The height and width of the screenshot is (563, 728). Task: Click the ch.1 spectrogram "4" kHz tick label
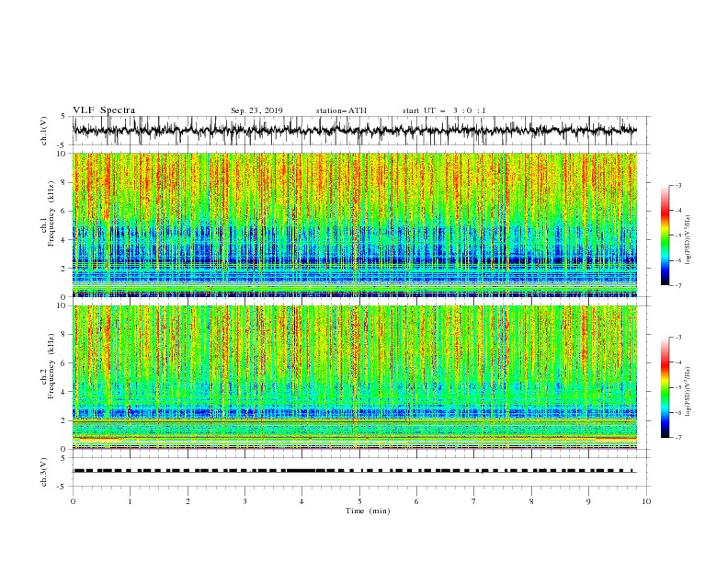(x=63, y=240)
